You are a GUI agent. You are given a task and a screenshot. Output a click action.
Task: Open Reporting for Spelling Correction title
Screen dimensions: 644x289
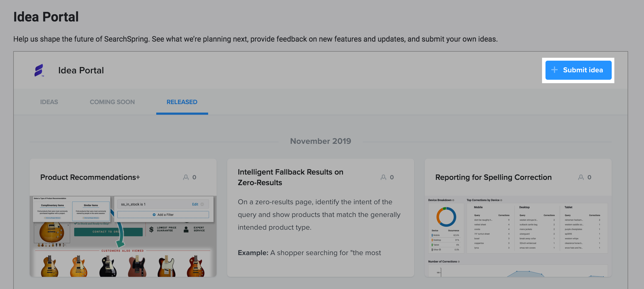point(493,177)
